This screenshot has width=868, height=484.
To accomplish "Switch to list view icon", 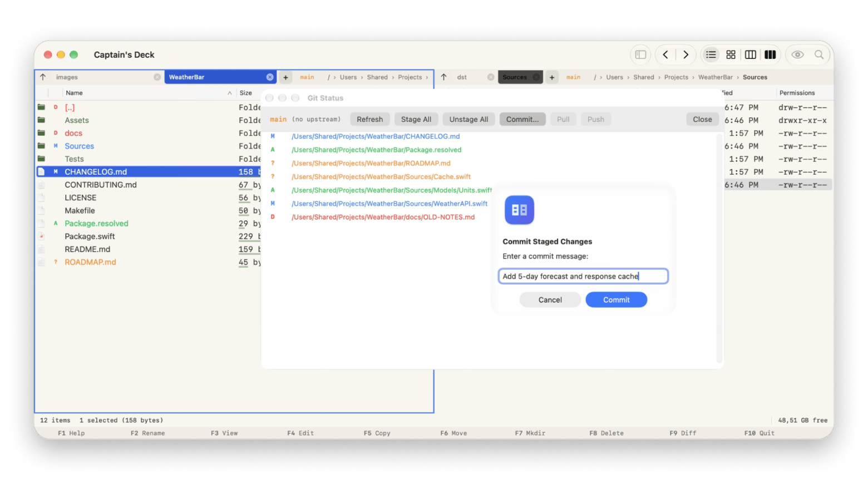I will point(711,55).
